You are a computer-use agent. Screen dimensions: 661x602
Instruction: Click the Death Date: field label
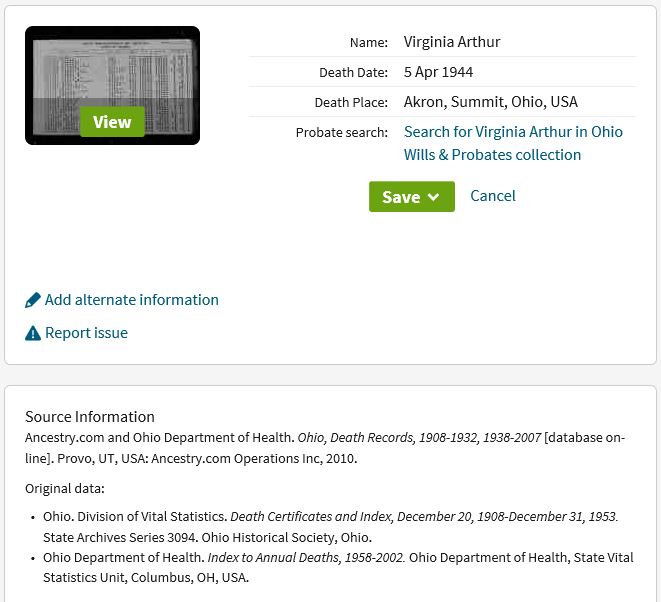pos(353,73)
